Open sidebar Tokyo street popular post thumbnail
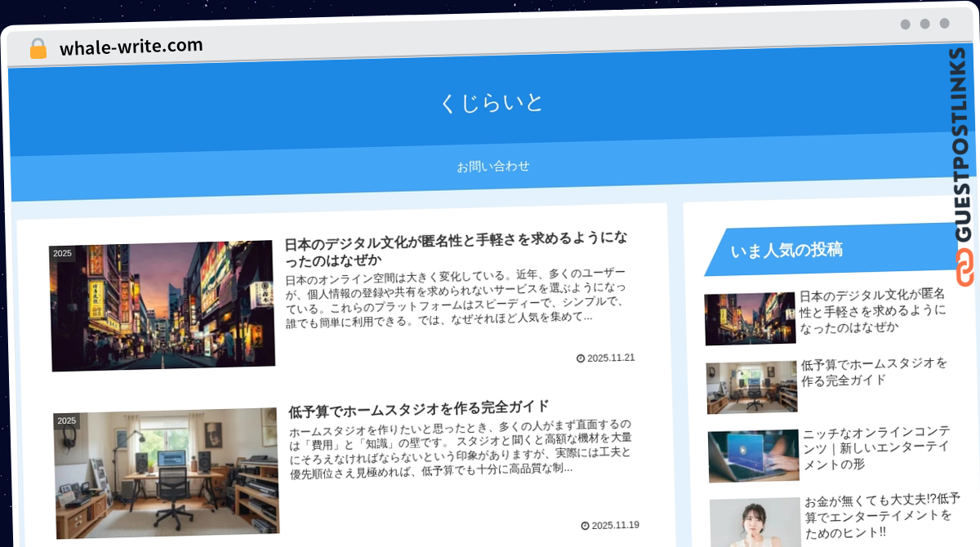 [750, 318]
